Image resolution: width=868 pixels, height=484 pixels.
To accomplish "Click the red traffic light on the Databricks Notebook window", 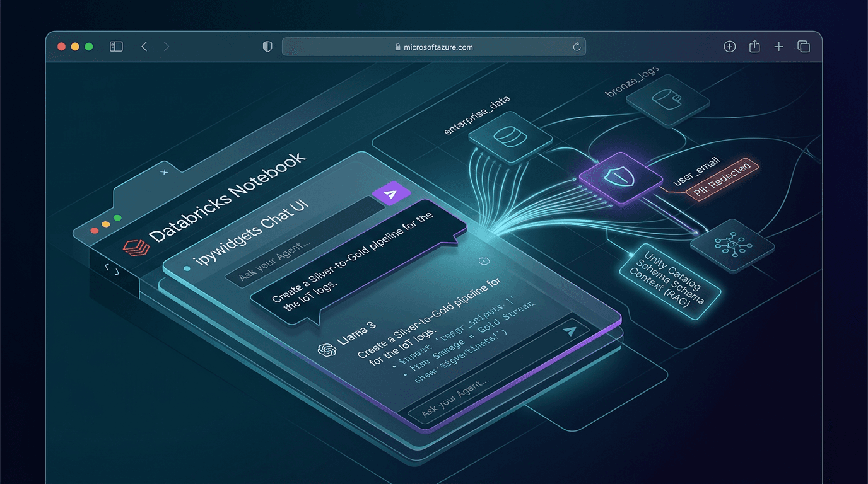I will (94, 230).
